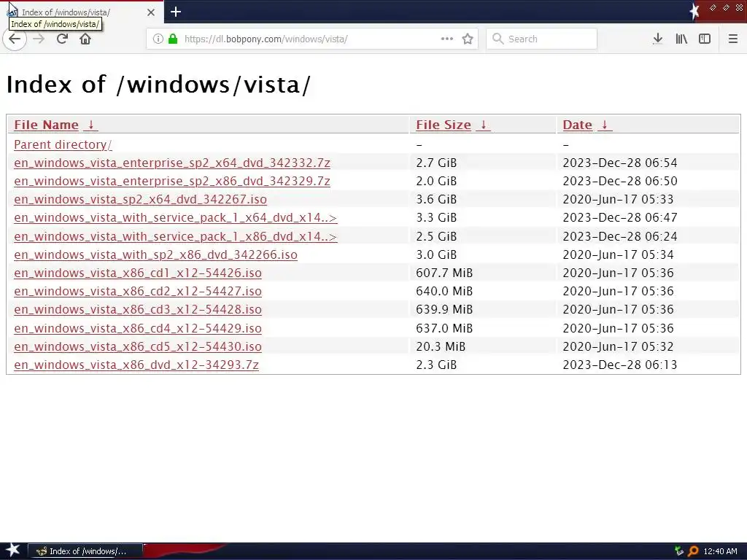Screen dimensions: 747x560
Task: Click the orange magnifier tray icon
Action: coord(693,551)
